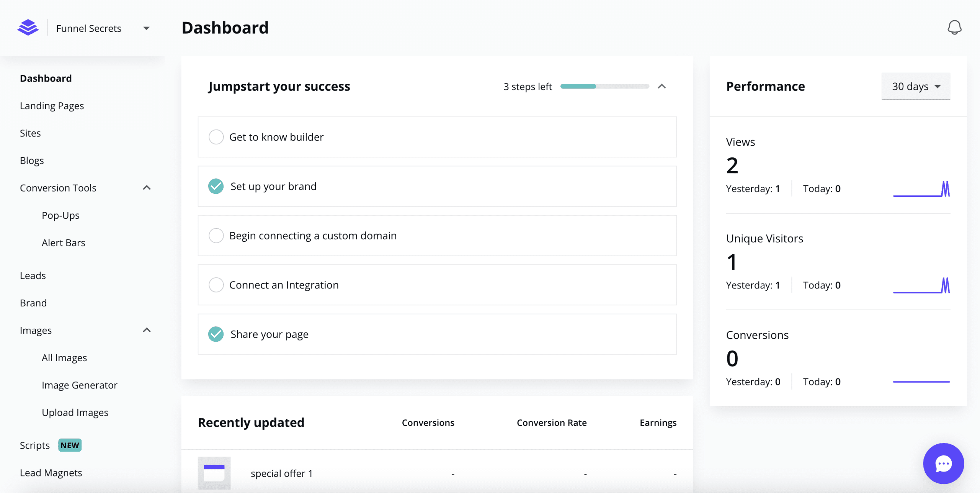The image size is (980, 493).
Task: Collapse the Jumpstart your success panel
Action: click(661, 87)
